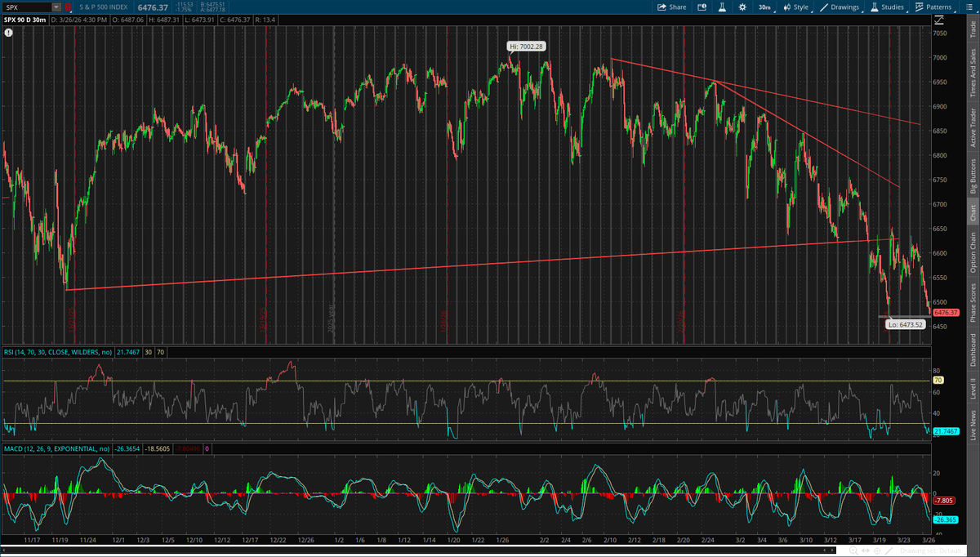The image size is (980, 557).
Task: Click the RSI 70 overbought level label
Action: [x=938, y=381]
